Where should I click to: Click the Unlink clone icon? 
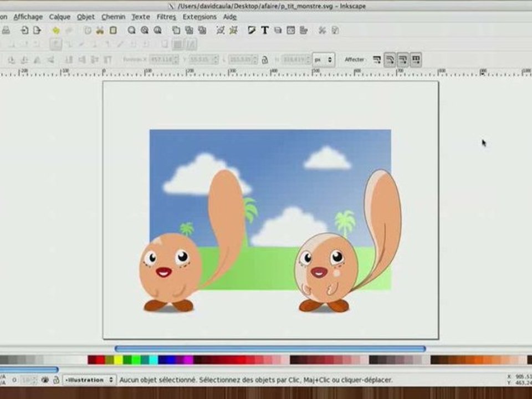click(202, 30)
